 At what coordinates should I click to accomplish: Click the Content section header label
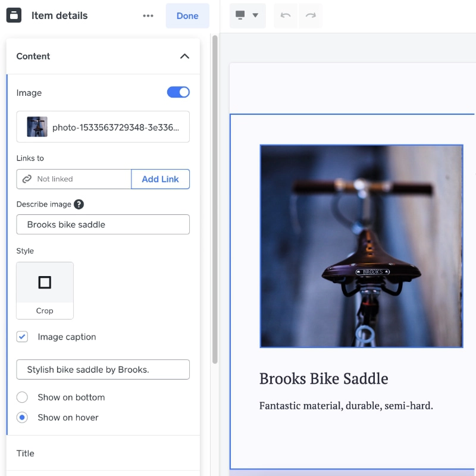pos(33,56)
